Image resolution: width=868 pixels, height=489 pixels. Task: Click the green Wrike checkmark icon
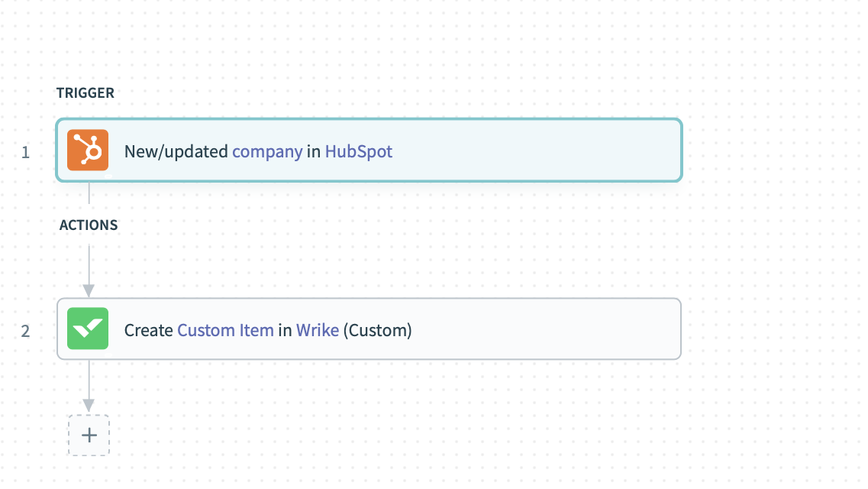[x=88, y=329]
